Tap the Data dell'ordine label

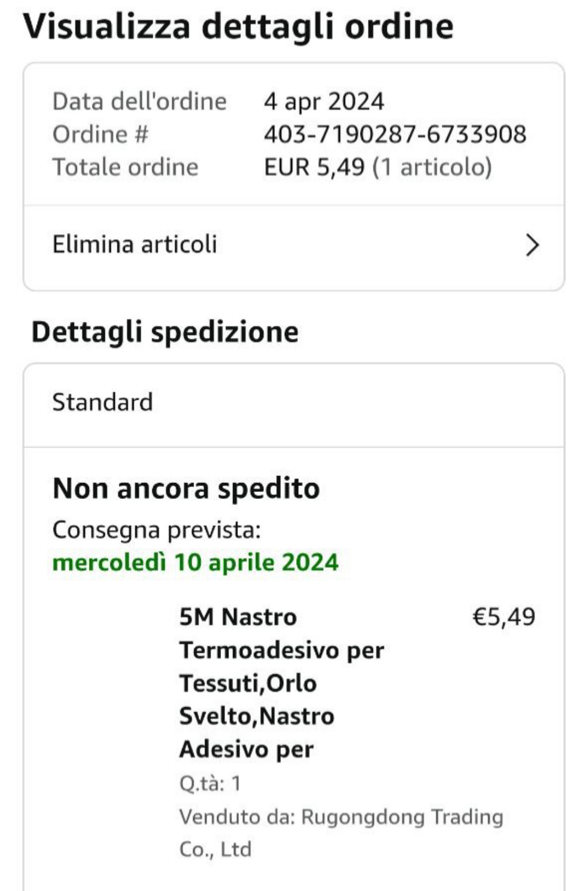click(x=139, y=101)
